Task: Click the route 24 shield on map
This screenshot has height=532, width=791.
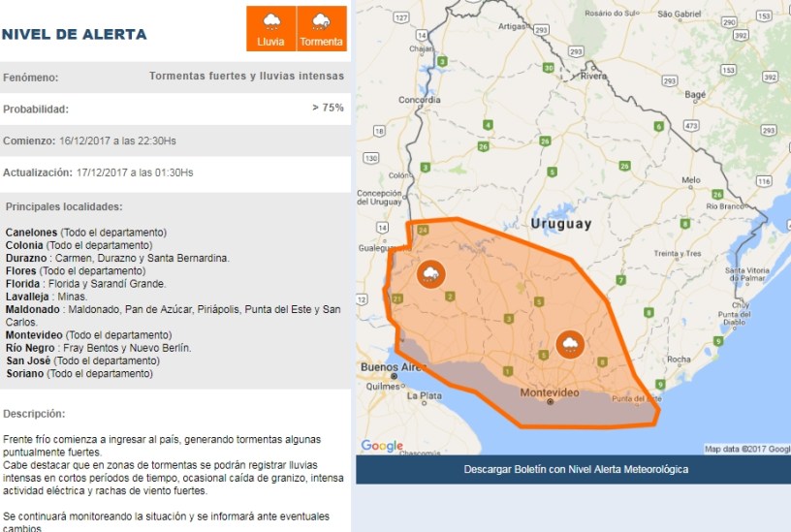Action: pos(423,230)
